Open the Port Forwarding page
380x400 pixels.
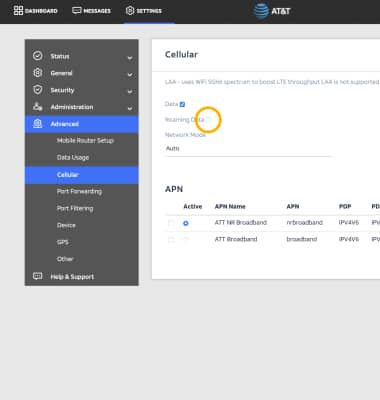[79, 191]
